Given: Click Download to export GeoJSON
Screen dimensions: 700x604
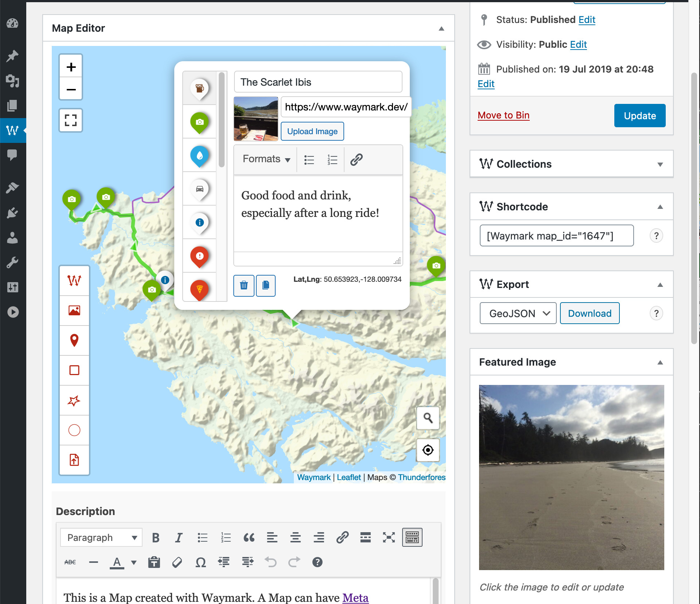Looking at the screenshot, I should (x=589, y=312).
